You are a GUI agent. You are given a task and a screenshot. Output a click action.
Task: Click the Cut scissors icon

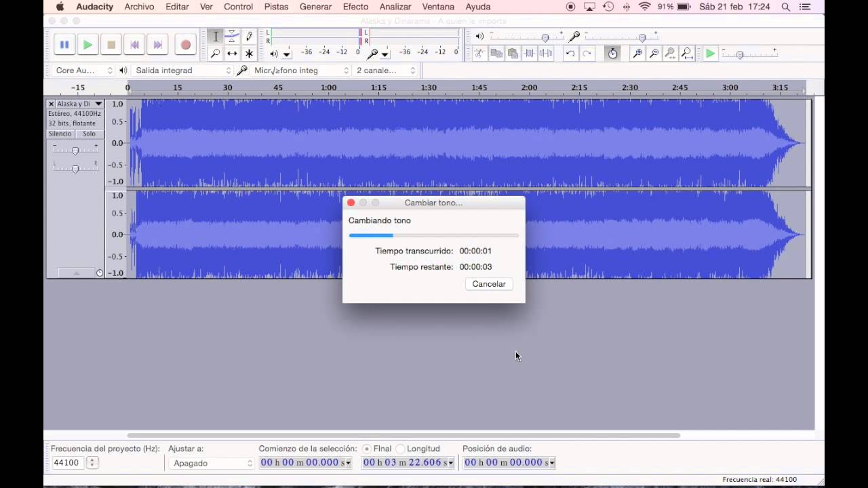click(x=479, y=53)
